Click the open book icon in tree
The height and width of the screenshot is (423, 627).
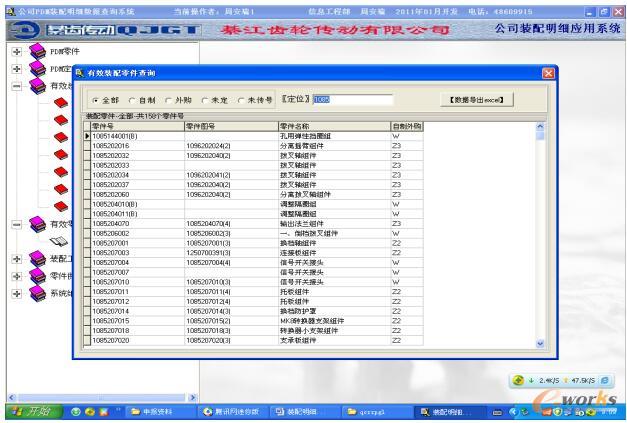[x=60, y=240]
